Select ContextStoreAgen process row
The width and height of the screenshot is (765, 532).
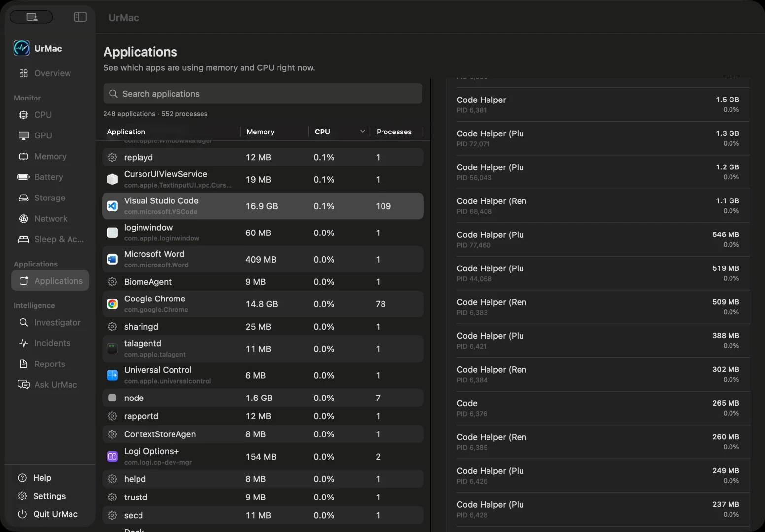[x=263, y=434]
